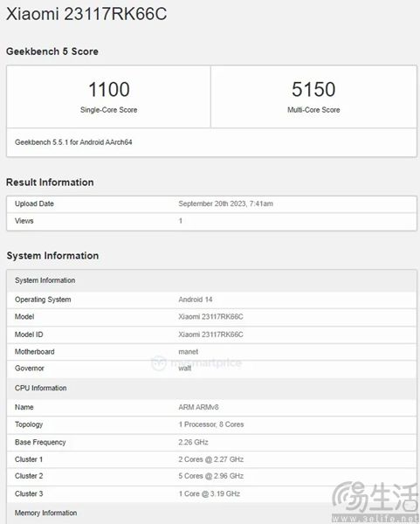Click the Model ID row value
The width and height of the screenshot is (420, 524).
pos(210,334)
